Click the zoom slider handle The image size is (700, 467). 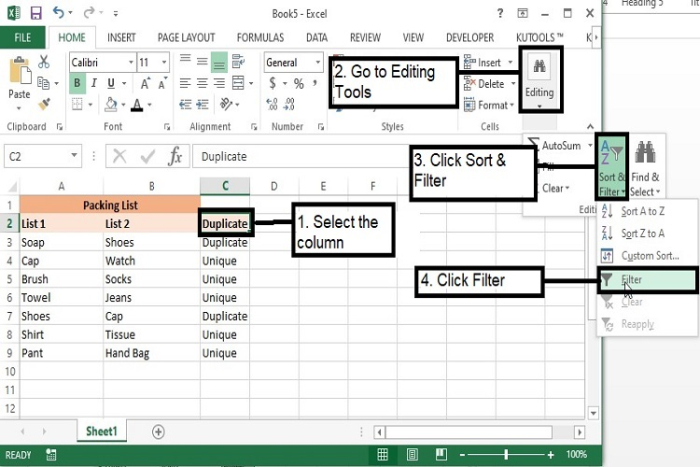506,454
